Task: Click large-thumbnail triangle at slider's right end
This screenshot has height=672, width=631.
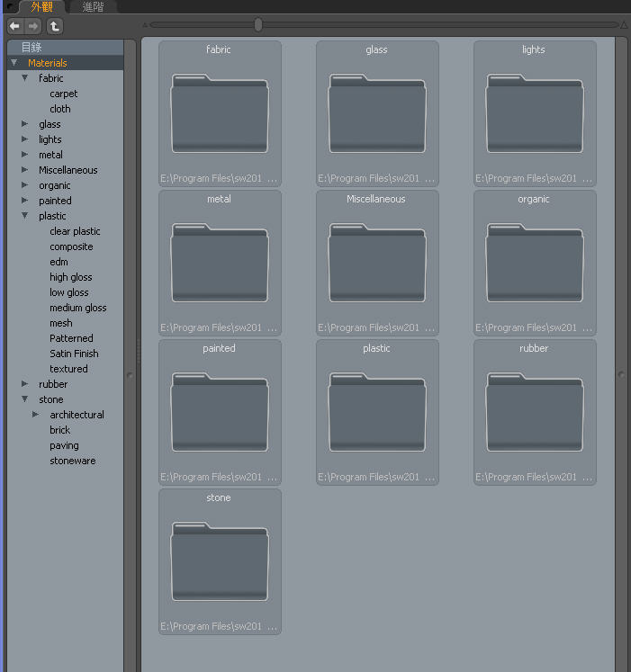Action: [x=624, y=25]
